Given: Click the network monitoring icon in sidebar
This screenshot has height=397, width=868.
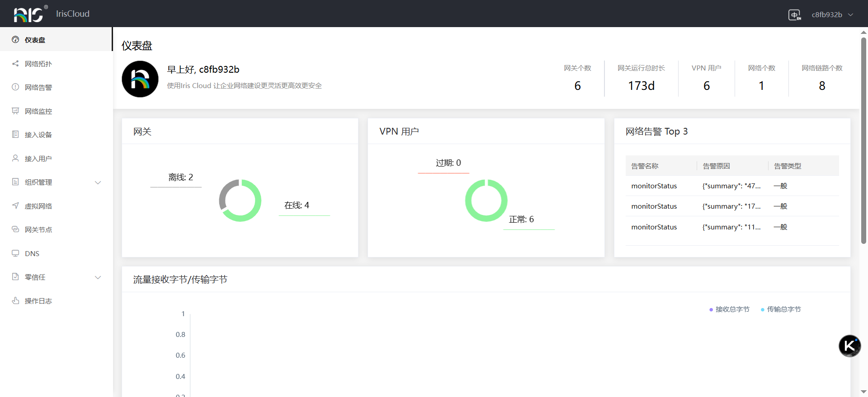Looking at the screenshot, I should [15, 111].
